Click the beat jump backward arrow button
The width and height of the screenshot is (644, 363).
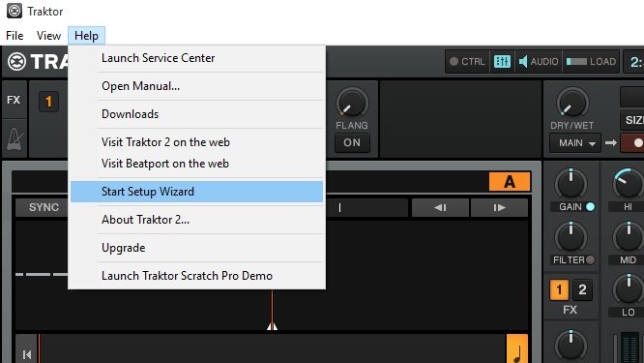tap(440, 207)
